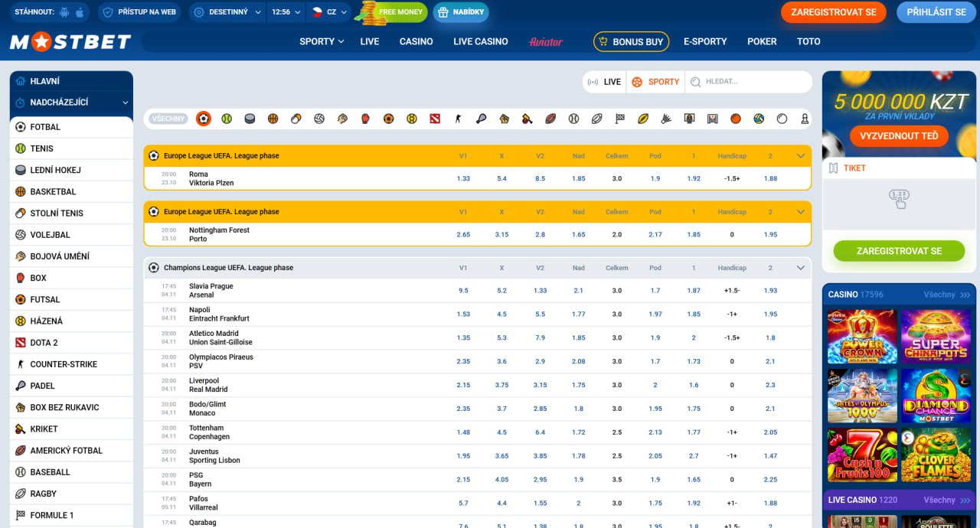Open Ragby in the left sidebar
This screenshot has height=528, width=980.
tap(71, 494)
